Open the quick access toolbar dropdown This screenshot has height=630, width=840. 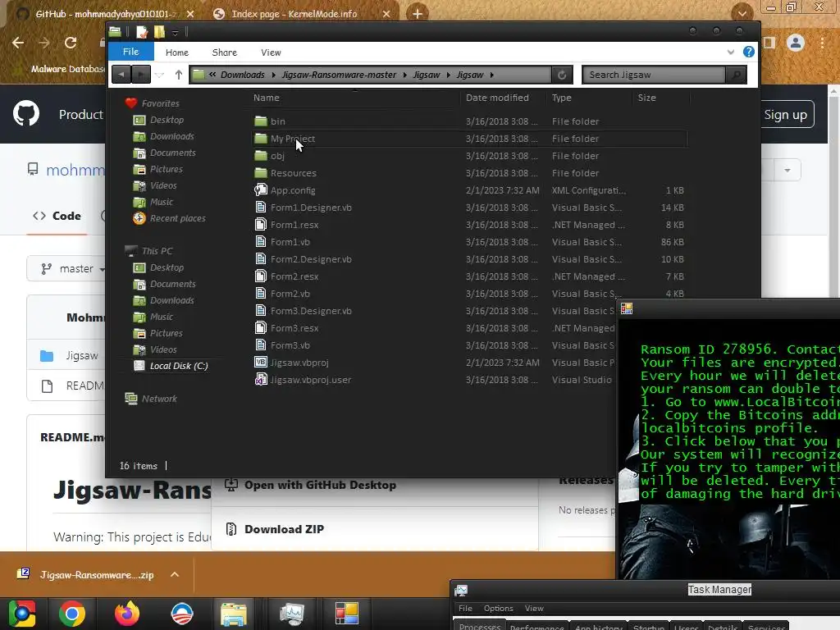175,33
